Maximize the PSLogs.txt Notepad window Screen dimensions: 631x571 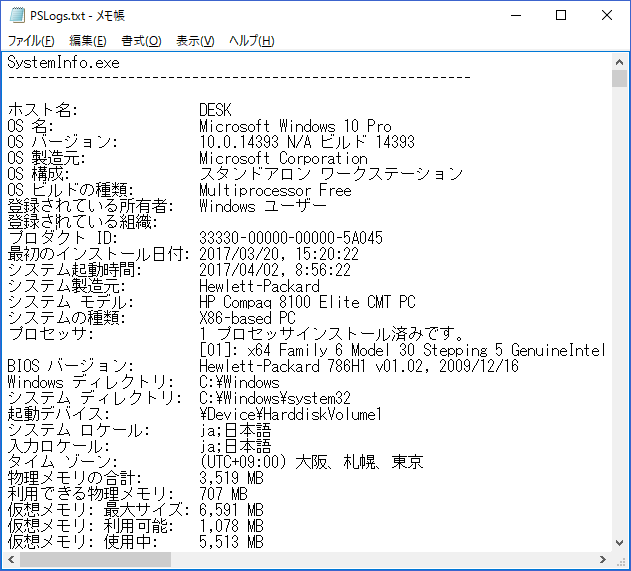tap(561, 15)
